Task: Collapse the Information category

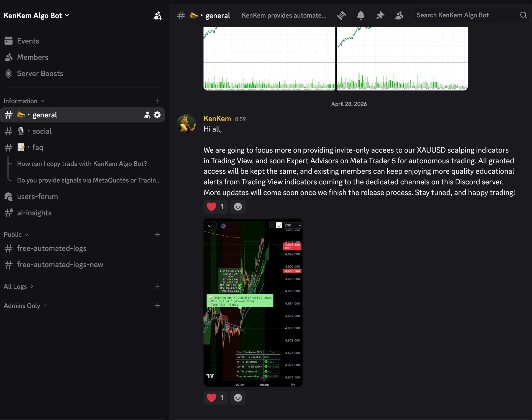Action: tap(24, 101)
